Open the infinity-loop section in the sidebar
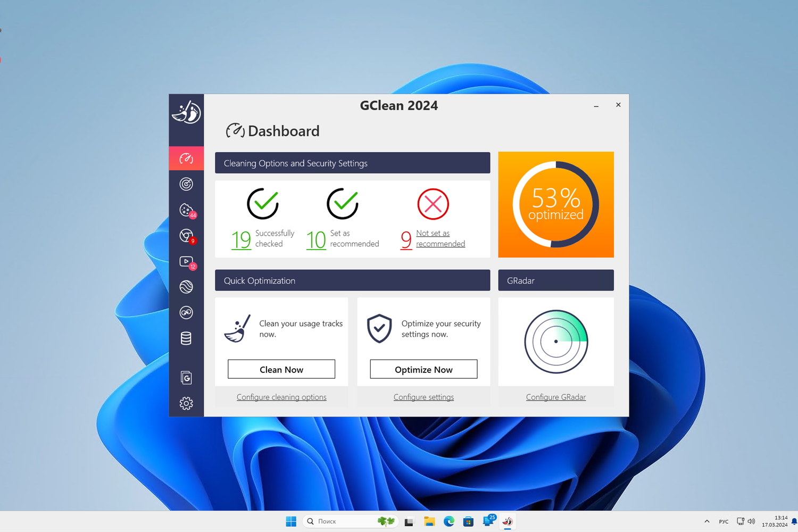Screen dimensions: 798x532 [x=186, y=312]
